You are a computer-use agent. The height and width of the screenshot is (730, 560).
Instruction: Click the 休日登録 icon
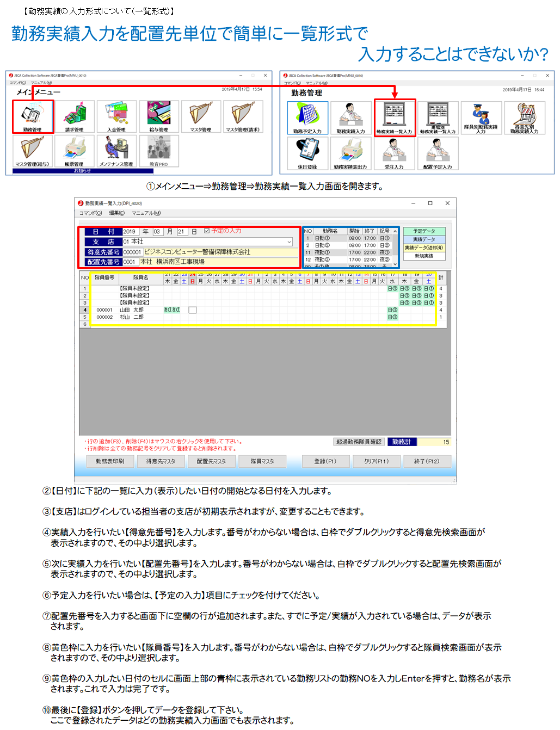(307, 153)
